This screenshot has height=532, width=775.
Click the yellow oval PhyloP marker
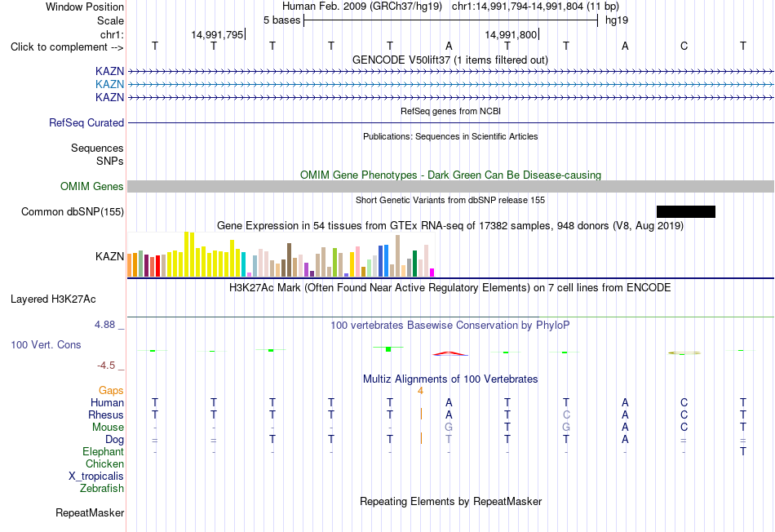[x=684, y=353]
